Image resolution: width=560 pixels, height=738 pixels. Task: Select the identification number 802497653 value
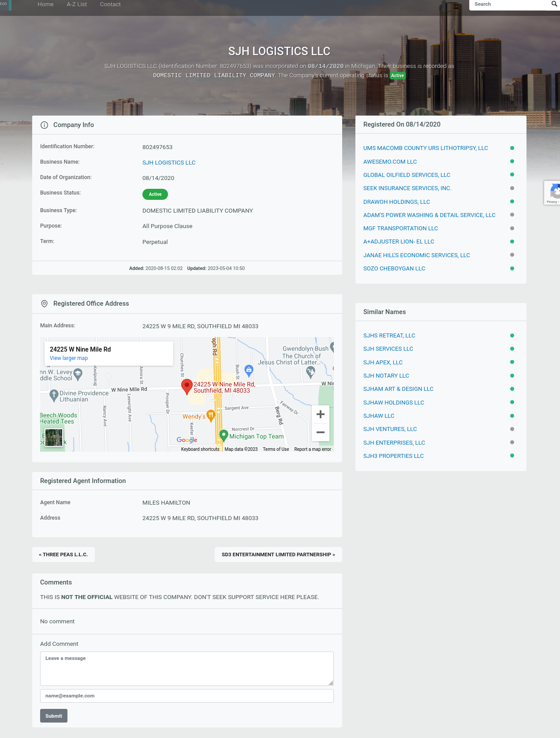157,147
